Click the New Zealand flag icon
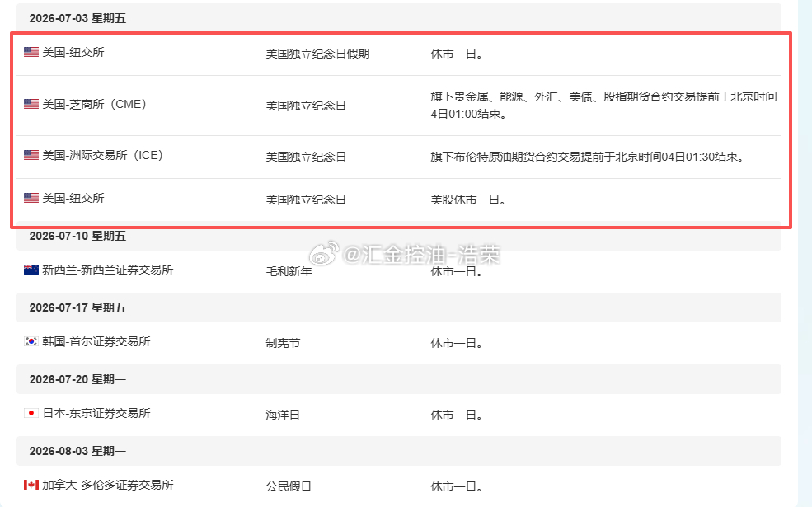 click(x=31, y=270)
